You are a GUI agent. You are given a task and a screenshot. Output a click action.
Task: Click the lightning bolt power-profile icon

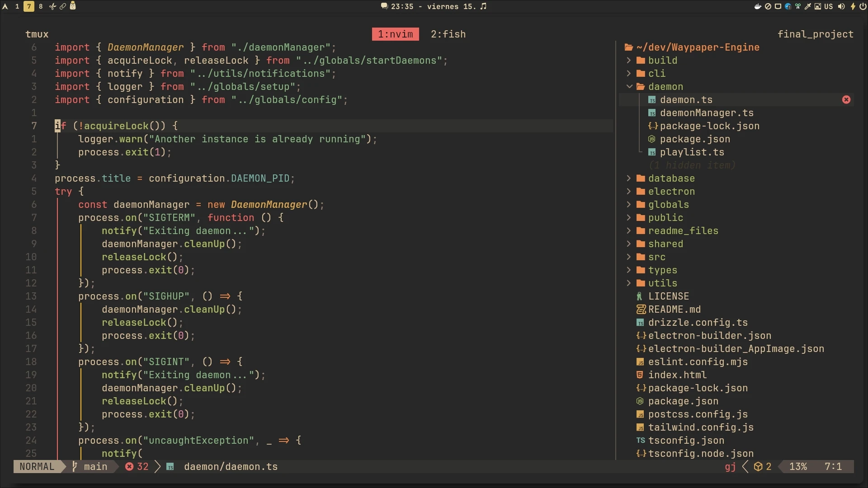click(x=853, y=6)
